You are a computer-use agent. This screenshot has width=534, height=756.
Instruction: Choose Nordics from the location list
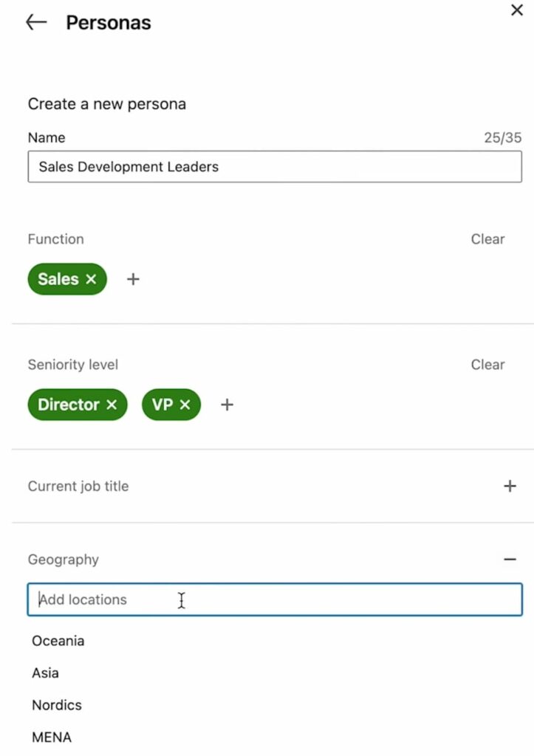pyautogui.click(x=57, y=705)
